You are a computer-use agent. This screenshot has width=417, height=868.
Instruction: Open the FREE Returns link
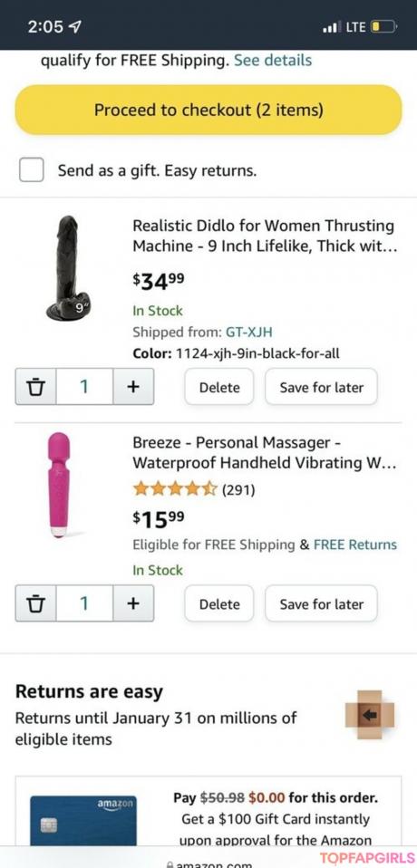pyautogui.click(x=355, y=545)
